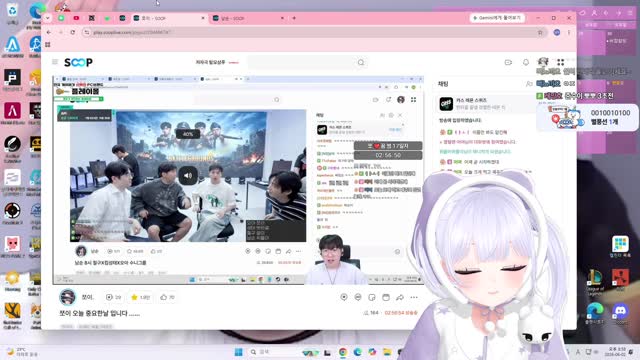This screenshot has width=640, height=360.
Task: Open the Recycle Bin desktop icon
Action: point(12,13)
